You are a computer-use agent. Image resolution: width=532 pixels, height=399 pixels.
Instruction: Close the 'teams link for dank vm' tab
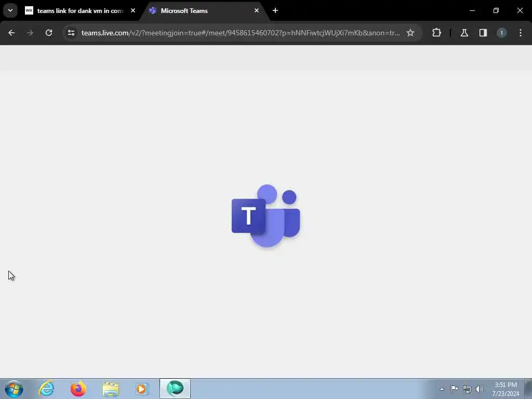coord(133,10)
